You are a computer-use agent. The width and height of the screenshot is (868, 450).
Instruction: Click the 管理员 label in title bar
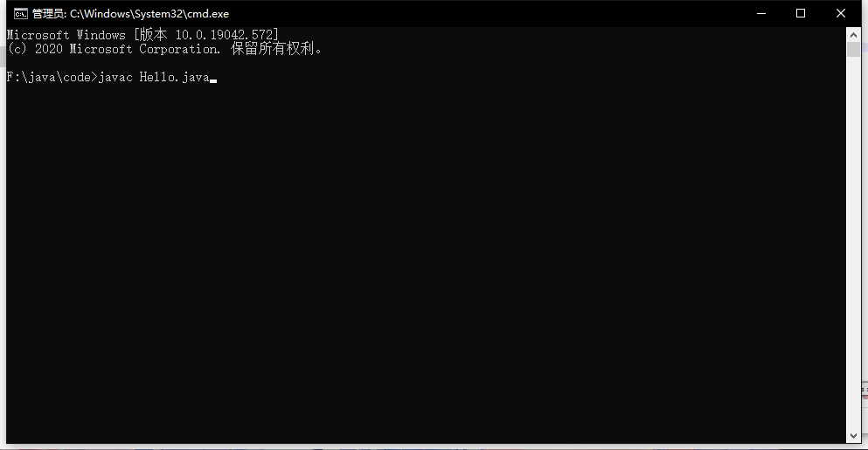click(x=47, y=14)
